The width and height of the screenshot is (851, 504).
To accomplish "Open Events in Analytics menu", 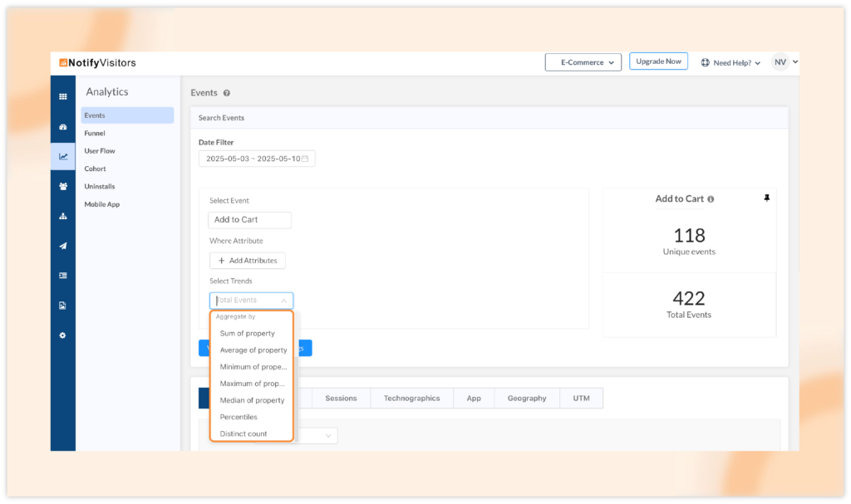I will click(x=127, y=115).
